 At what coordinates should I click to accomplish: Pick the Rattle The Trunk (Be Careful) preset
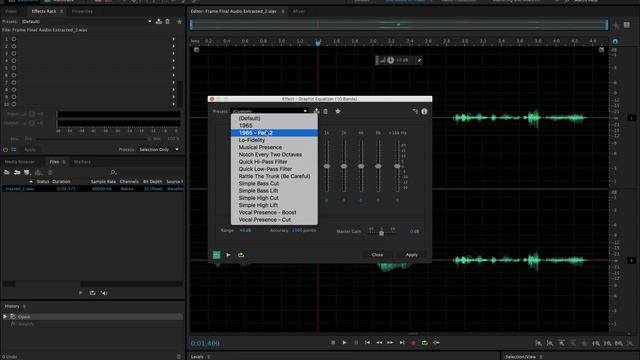pyautogui.click(x=274, y=176)
